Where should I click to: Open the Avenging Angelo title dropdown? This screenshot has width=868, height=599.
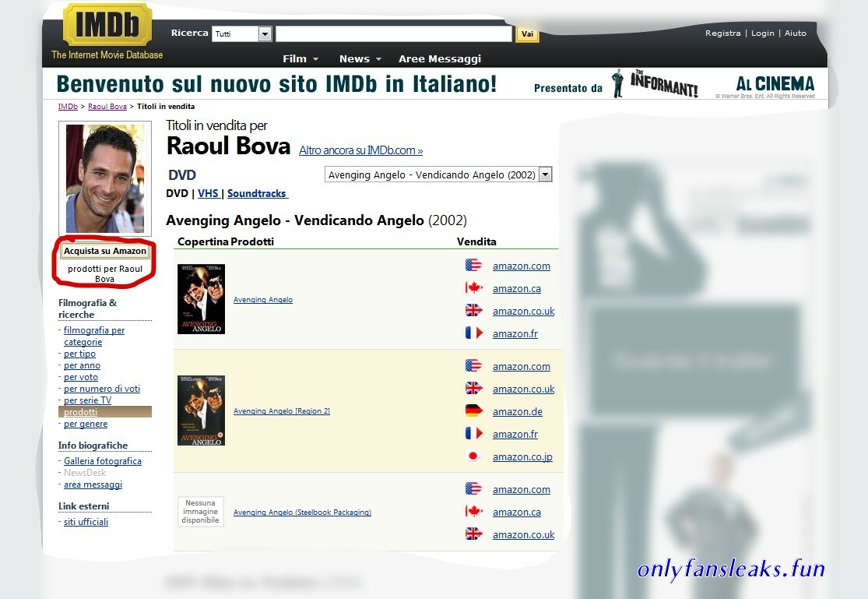(x=438, y=174)
